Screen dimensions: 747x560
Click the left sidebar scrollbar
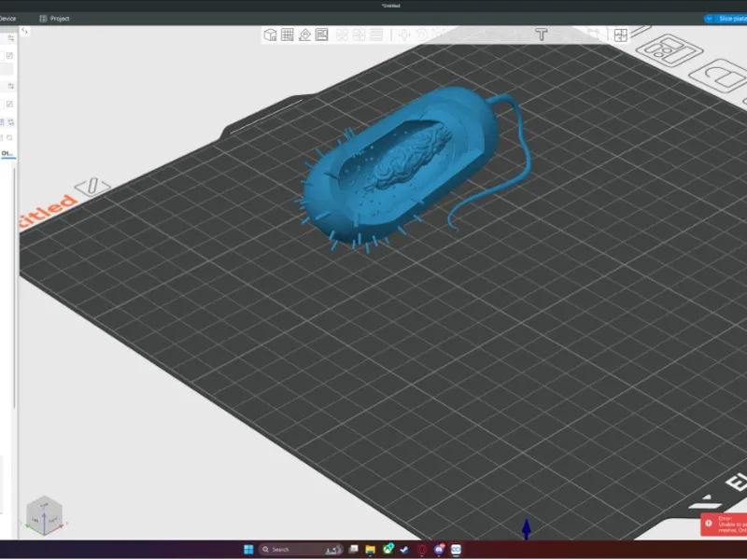[14, 288]
